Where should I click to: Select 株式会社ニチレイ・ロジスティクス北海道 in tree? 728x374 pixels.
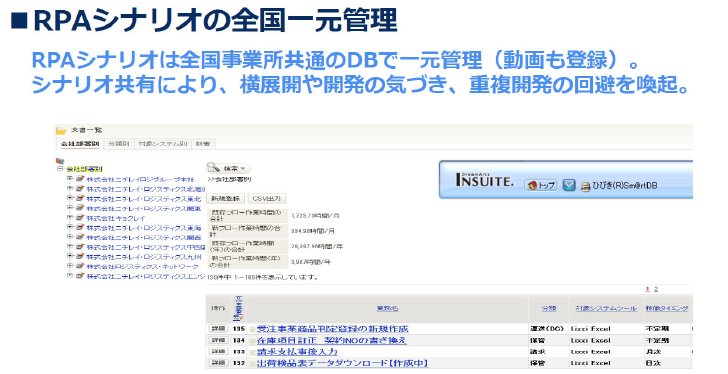[x=145, y=189]
